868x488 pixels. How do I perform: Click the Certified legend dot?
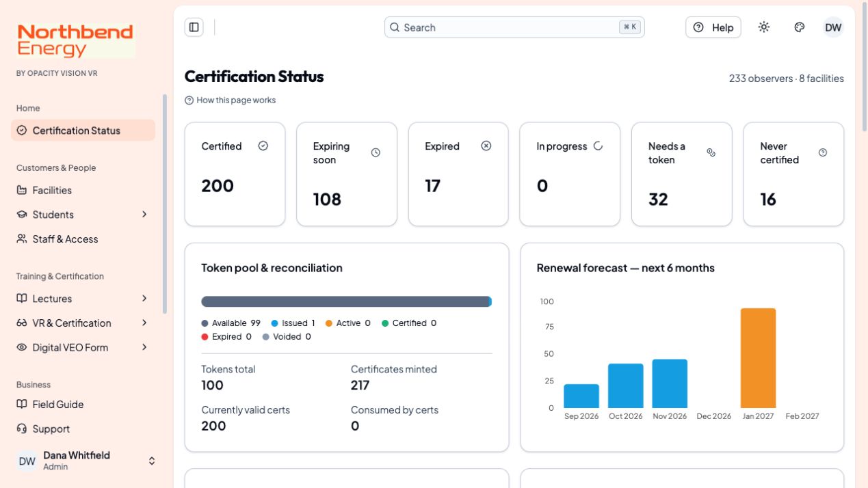coord(385,323)
